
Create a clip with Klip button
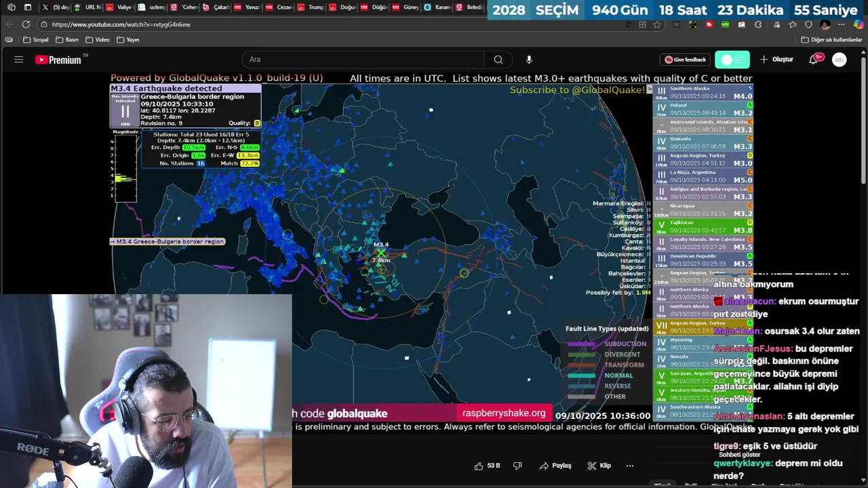click(x=599, y=466)
